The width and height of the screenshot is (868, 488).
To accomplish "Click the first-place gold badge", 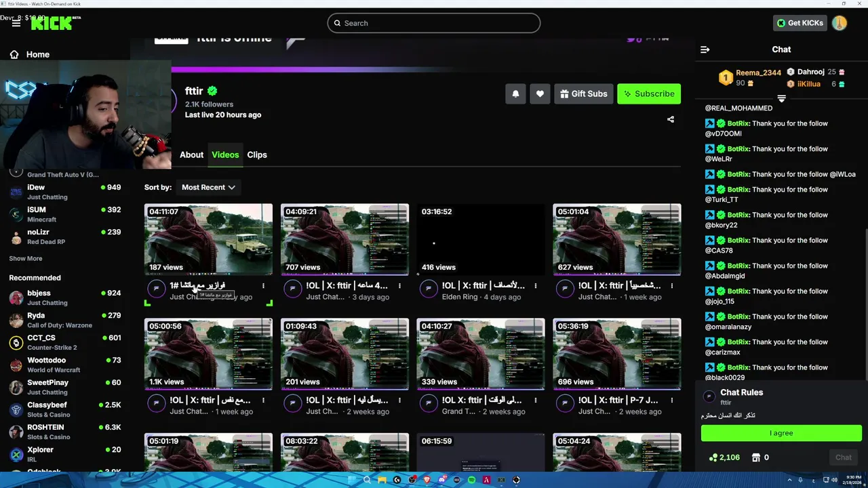I will click(x=726, y=78).
